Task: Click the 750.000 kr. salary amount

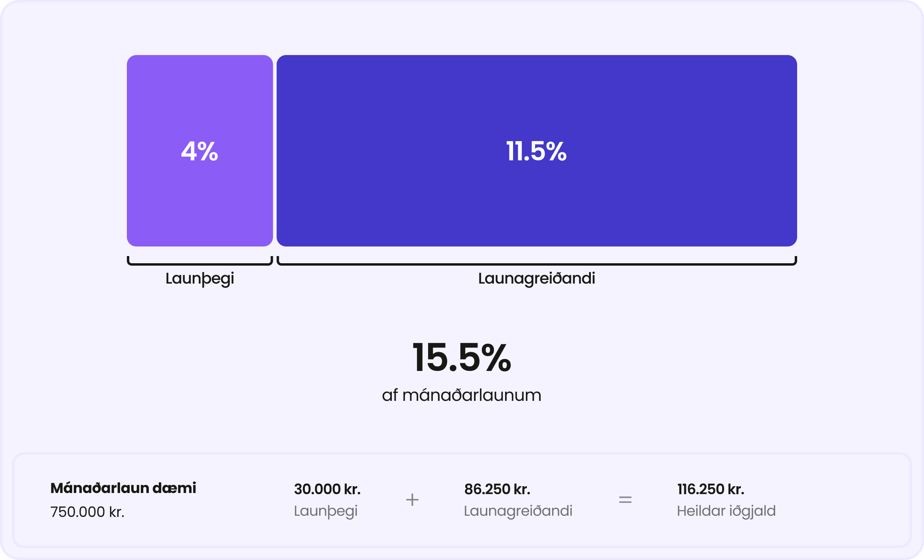Action: tap(87, 512)
